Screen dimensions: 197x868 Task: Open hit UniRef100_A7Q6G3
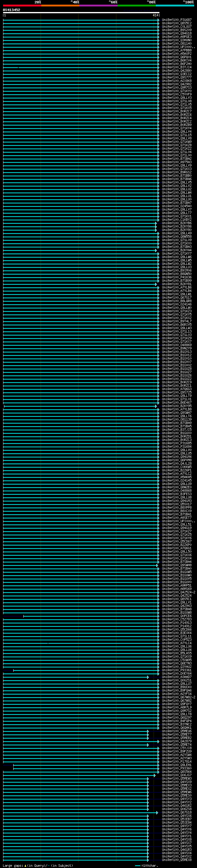point(176,389)
